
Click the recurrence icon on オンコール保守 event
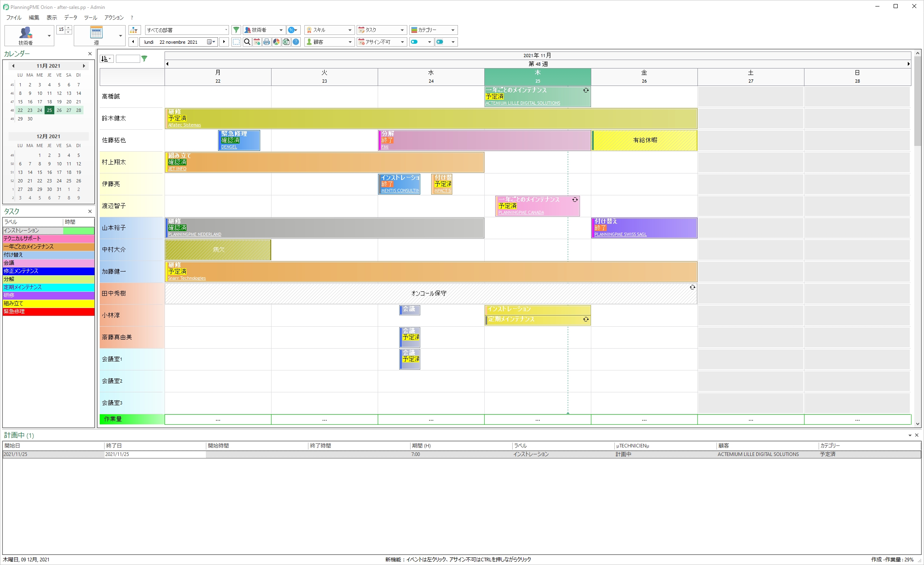coord(692,287)
